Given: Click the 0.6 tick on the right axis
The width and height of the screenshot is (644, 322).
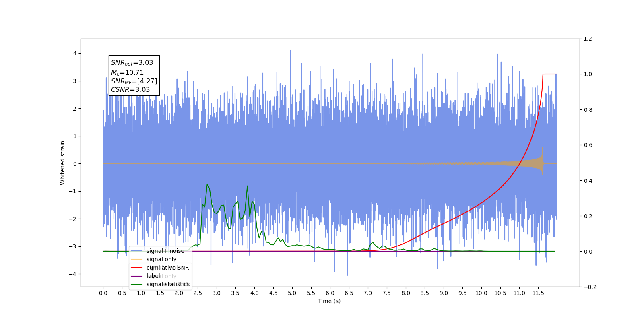Looking at the screenshot, I should [588, 145].
